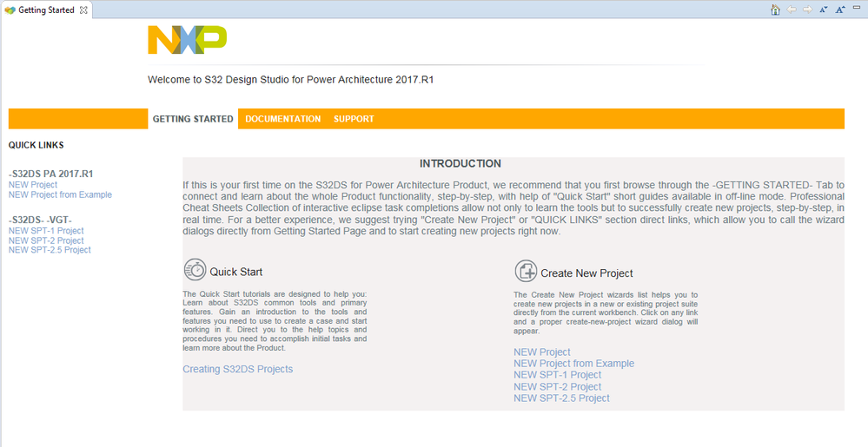Select the Getting Started view tab
Screen dimensions: 868x447
(x=46, y=10)
